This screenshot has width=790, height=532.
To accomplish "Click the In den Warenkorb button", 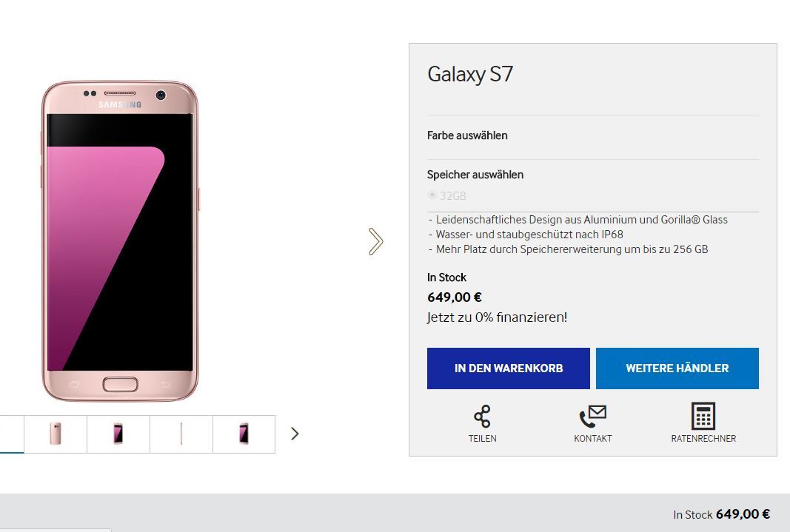I will 509,368.
